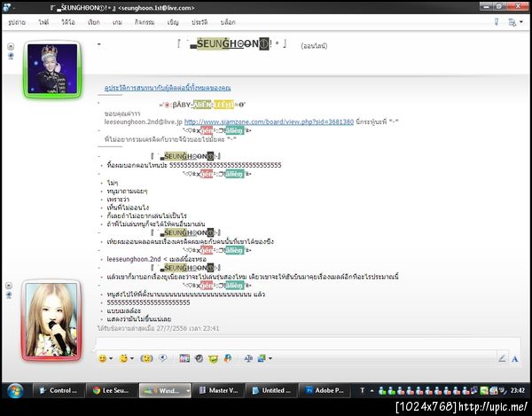
Task: Click the T language indicator in taskbar
Action: point(362,390)
